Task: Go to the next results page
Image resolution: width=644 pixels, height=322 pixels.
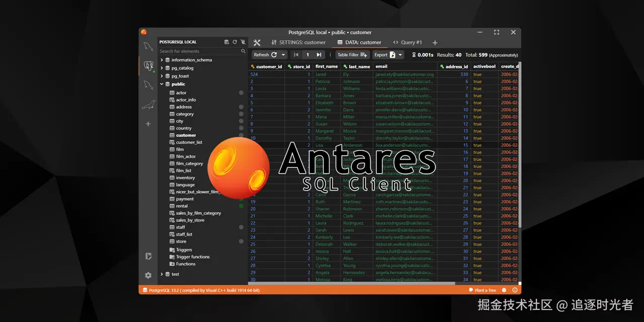Action: click(x=318, y=55)
